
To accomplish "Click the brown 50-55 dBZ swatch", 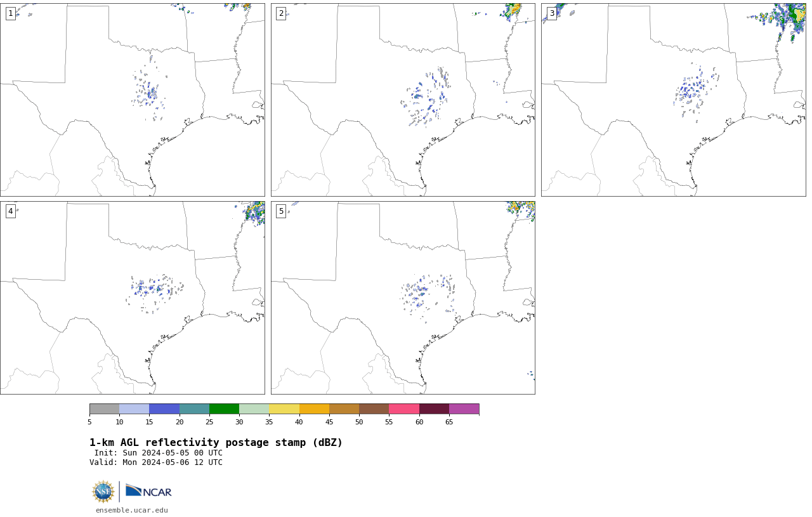I will 374,409.
